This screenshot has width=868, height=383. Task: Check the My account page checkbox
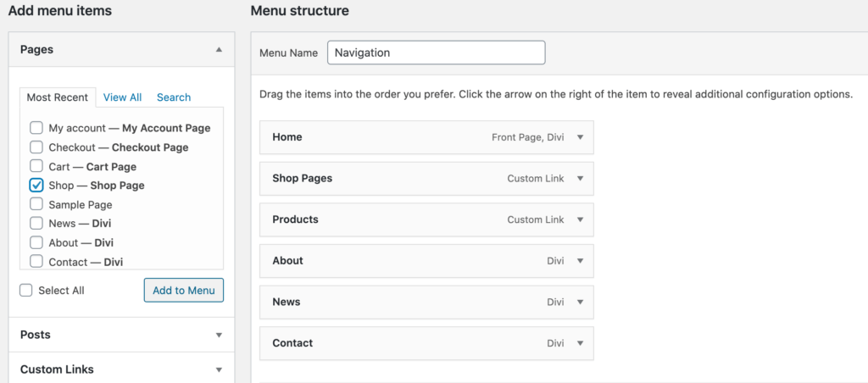36,128
